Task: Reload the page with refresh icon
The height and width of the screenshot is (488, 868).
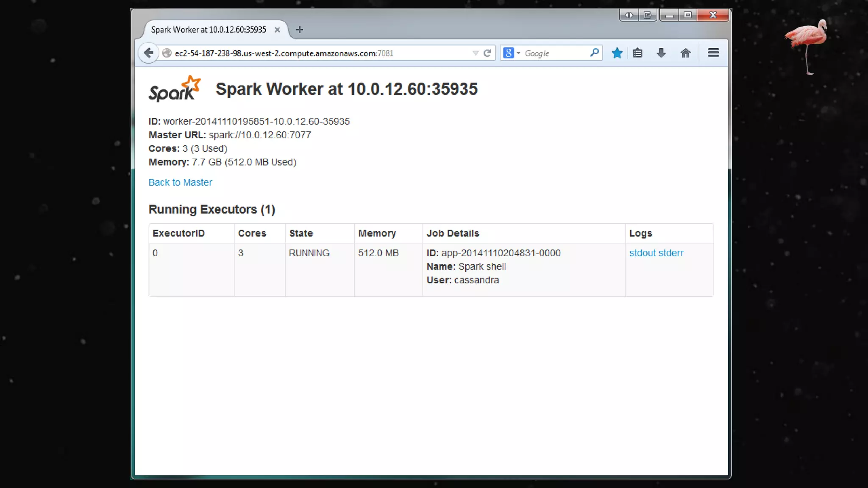Action: pyautogui.click(x=487, y=53)
